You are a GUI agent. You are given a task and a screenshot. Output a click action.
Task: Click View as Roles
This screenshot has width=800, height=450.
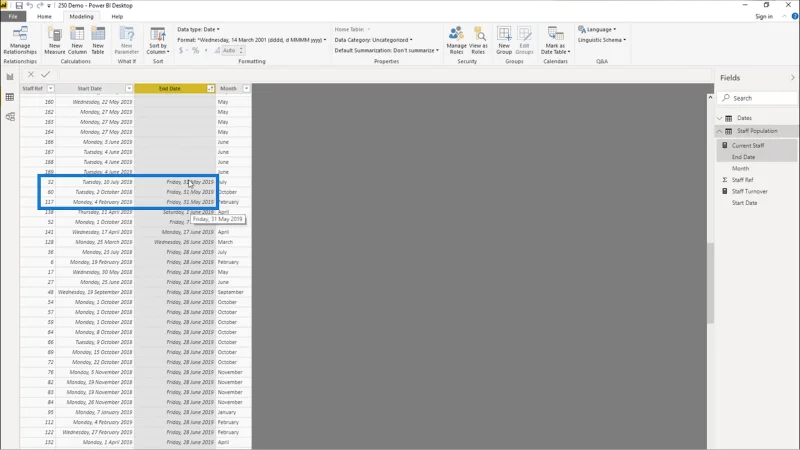[x=478, y=40]
